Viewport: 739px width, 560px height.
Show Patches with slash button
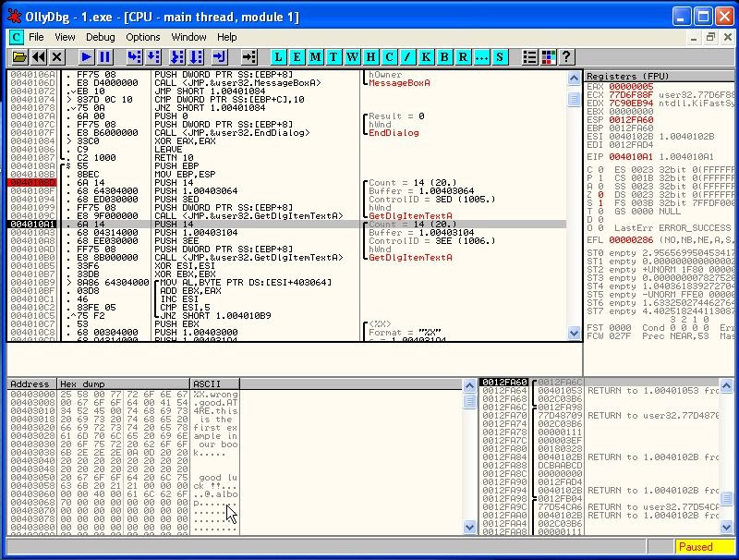pyautogui.click(x=407, y=57)
